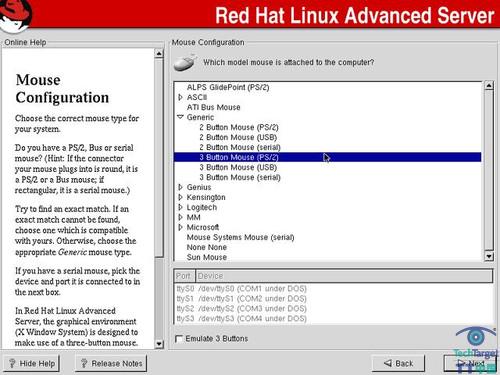Screen dimensions: 500x375
Task: Click Next to continue installation
Action: (471, 363)
